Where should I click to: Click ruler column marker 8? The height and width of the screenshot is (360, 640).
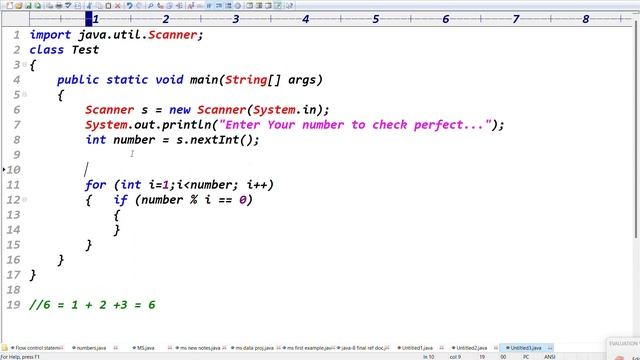586,19
